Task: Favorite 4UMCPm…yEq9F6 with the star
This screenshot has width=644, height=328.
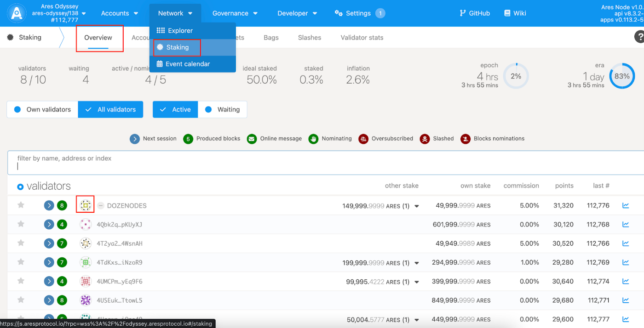Action: (21, 281)
